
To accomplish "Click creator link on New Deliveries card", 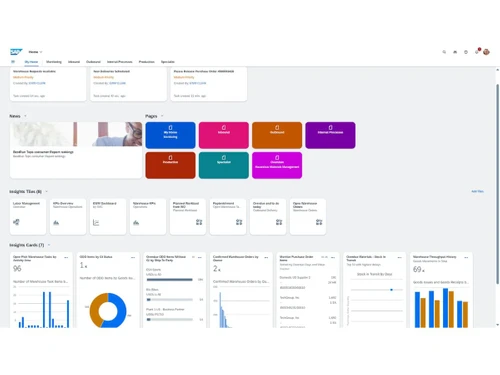I will point(117,83).
